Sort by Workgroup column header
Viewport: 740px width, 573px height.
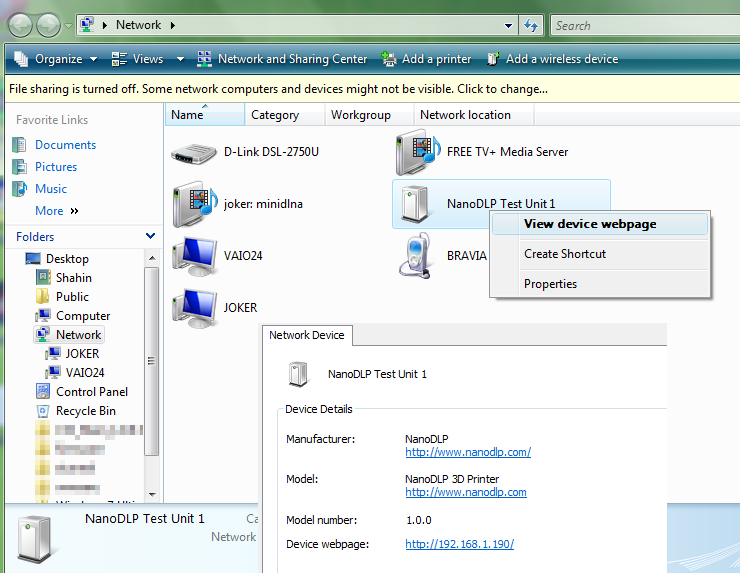369,115
